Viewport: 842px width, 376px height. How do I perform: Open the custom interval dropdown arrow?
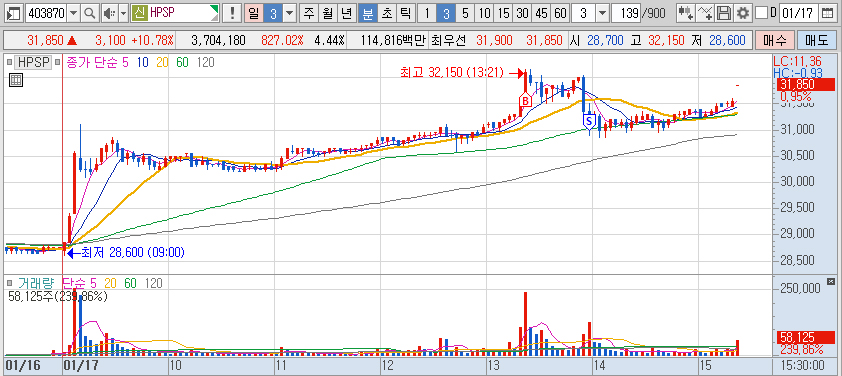tap(603, 13)
